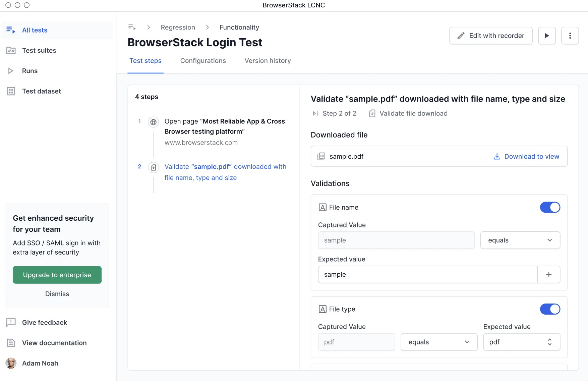Click the Give feedback icon
Viewport: 588px width, 381px height.
click(x=11, y=323)
